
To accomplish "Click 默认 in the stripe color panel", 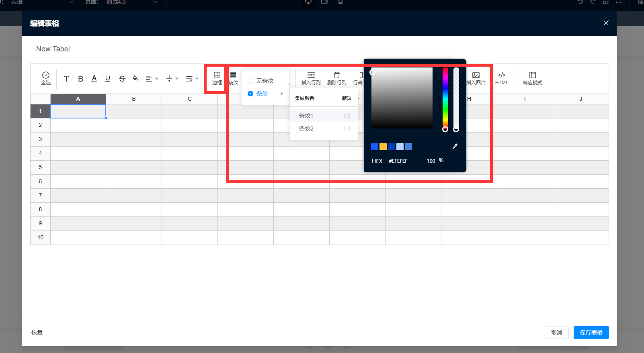I will pos(347,98).
